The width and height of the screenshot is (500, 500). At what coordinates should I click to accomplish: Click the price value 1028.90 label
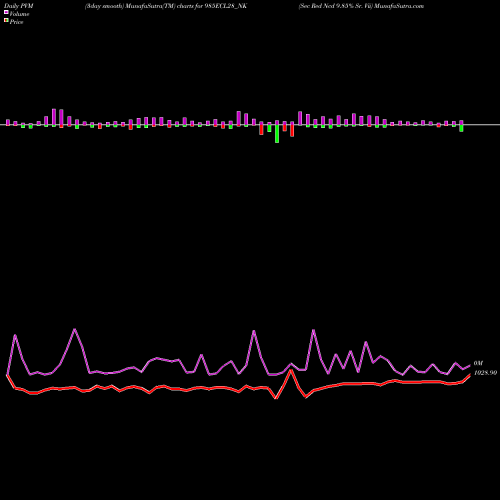[485, 373]
